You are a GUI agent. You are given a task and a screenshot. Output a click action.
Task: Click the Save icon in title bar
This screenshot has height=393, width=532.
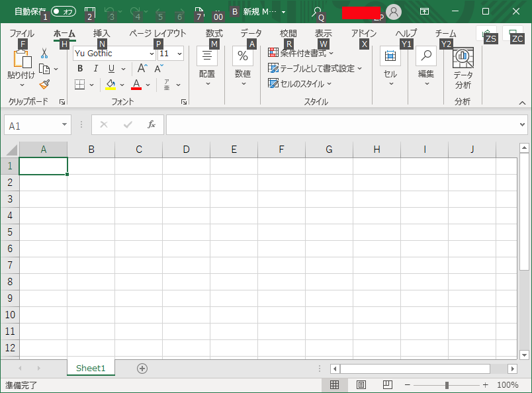[89, 12]
